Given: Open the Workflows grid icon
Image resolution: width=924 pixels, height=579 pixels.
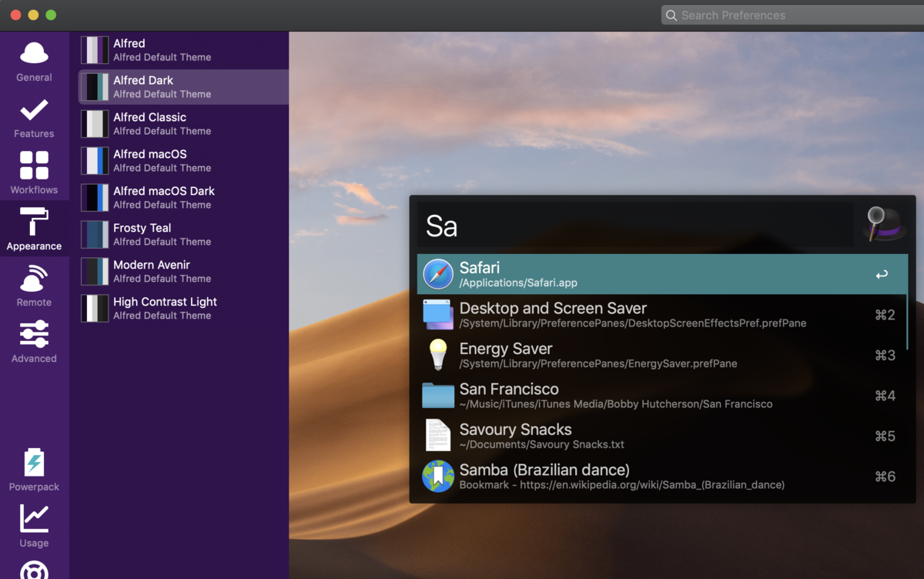Looking at the screenshot, I should click(x=34, y=166).
